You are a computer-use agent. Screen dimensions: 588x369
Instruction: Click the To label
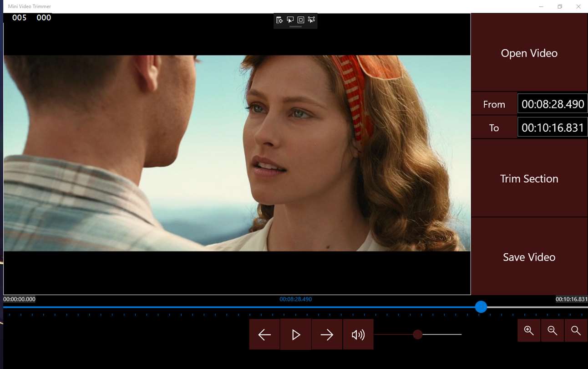click(494, 128)
